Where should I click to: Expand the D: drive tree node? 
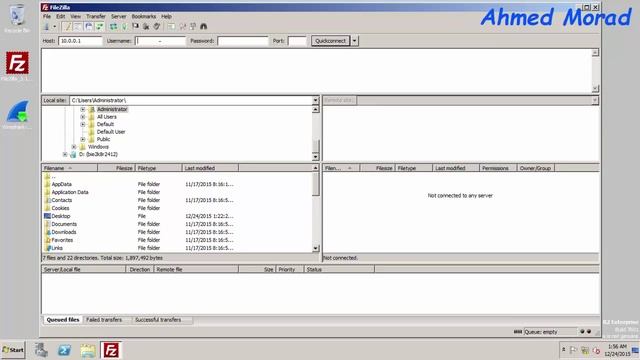pyautogui.click(x=65, y=154)
